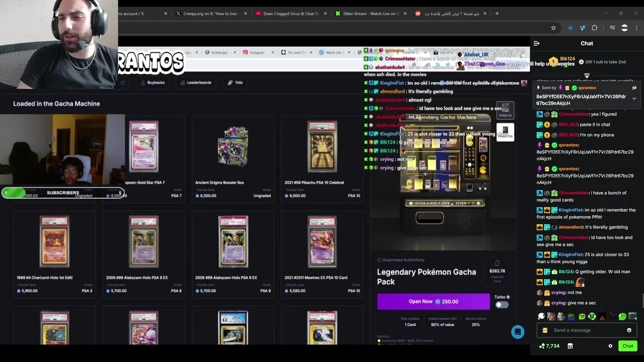Open almondlord's username in chat
This screenshot has width=644, height=362.
(571, 227)
